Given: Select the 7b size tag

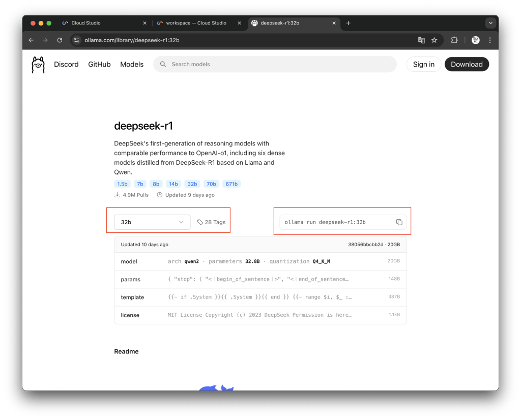Looking at the screenshot, I should pyautogui.click(x=140, y=184).
